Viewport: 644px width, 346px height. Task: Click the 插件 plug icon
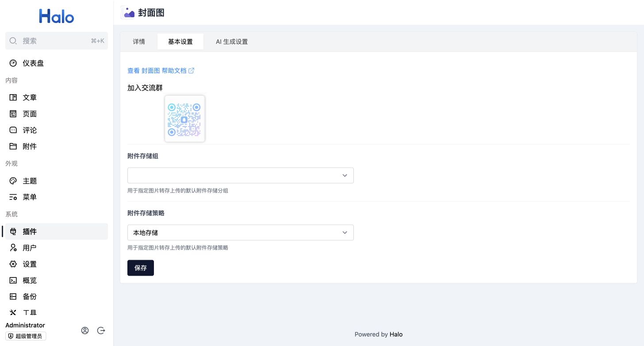13,231
